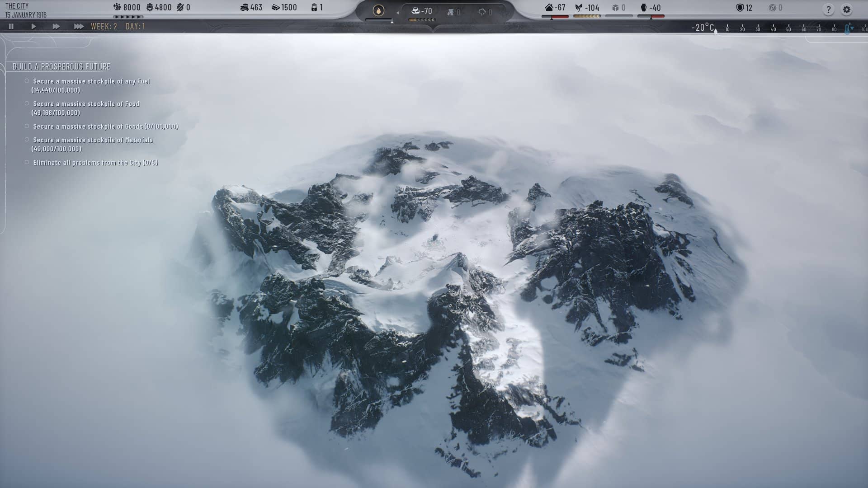Set game speed to triple fast-forward

79,27
